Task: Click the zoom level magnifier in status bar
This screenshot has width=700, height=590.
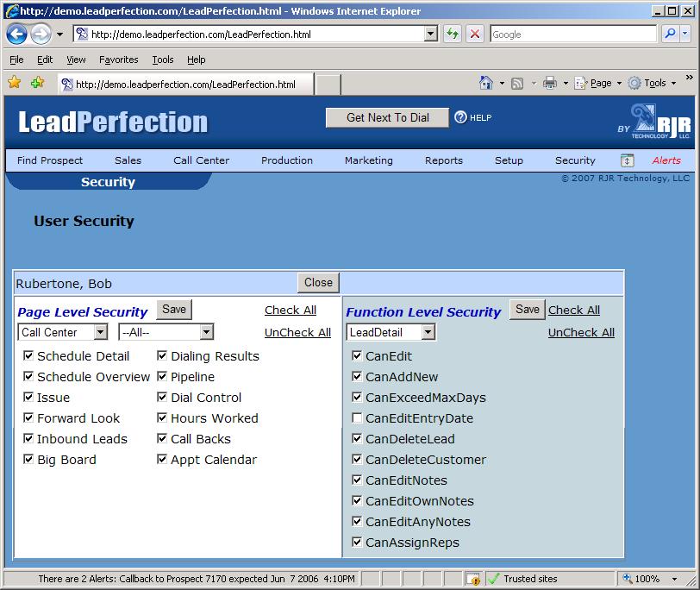Action: point(628,579)
